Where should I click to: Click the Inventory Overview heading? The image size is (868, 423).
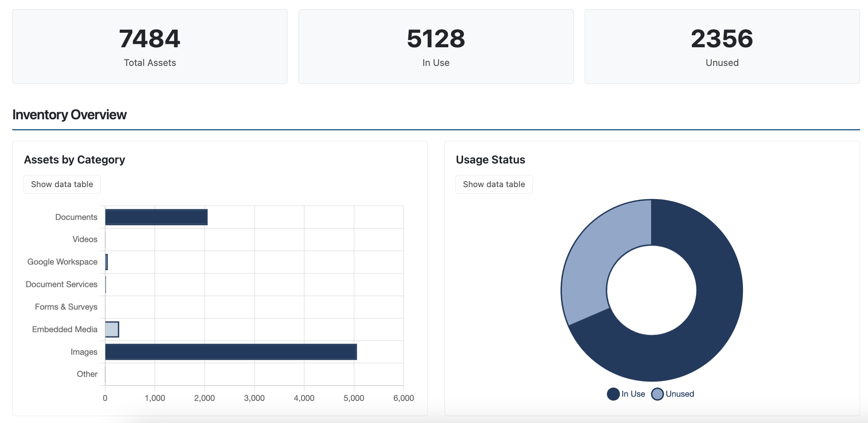70,114
